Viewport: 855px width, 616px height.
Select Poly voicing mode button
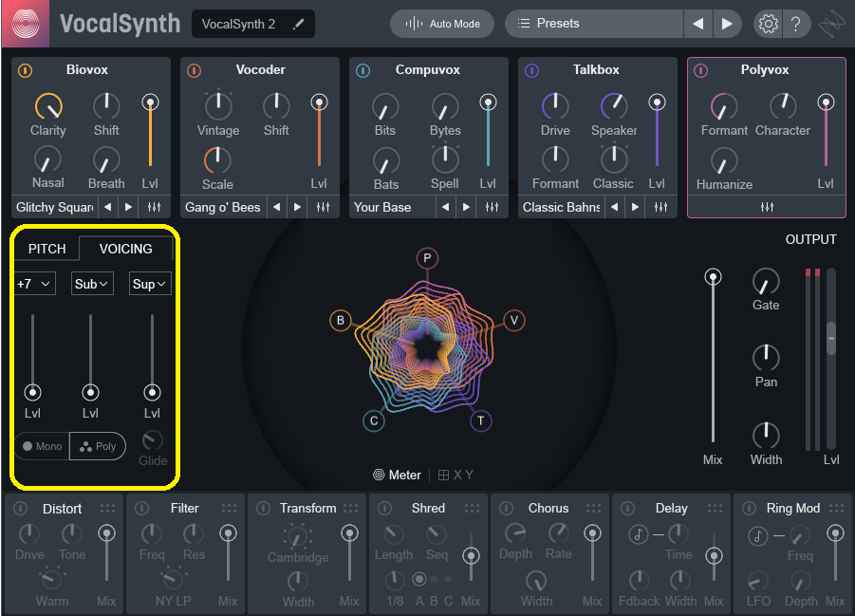[98, 446]
